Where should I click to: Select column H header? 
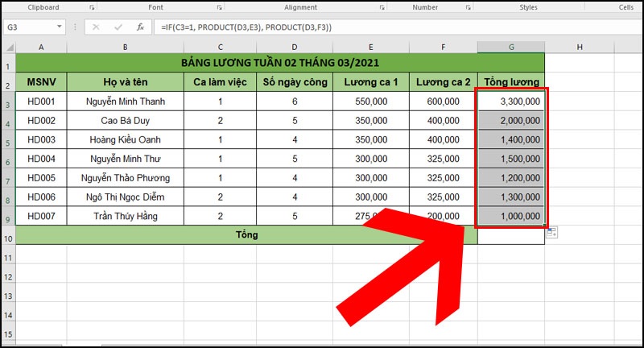click(x=580, y=48)
